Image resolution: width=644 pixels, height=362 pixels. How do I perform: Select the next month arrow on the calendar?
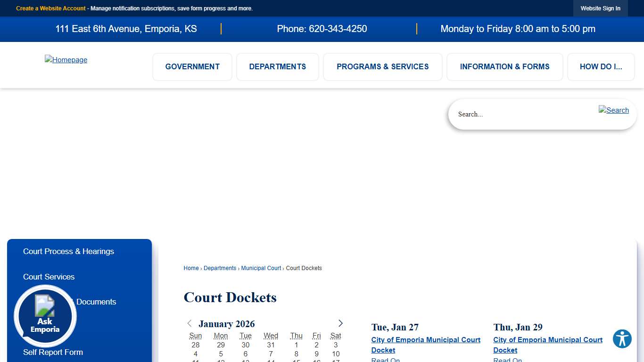pyautogui.click(x=340, y=323)
